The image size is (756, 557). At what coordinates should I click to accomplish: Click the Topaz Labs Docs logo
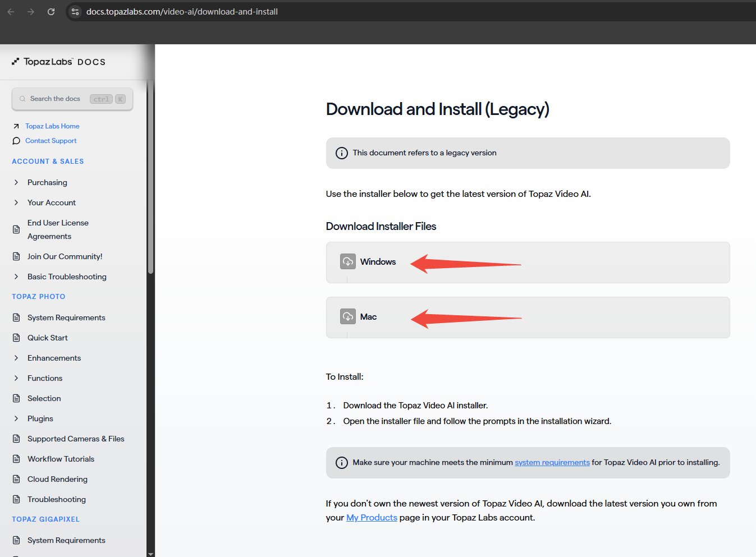pos(59,62)
